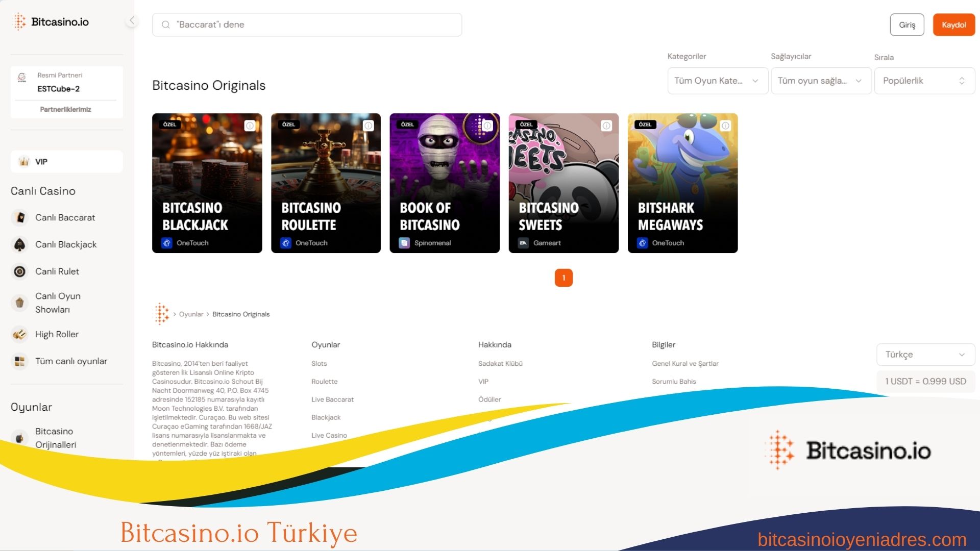Open info icon on Bitcasino Sweets card
The image size is (980, 551).
(x=606, y=126)
